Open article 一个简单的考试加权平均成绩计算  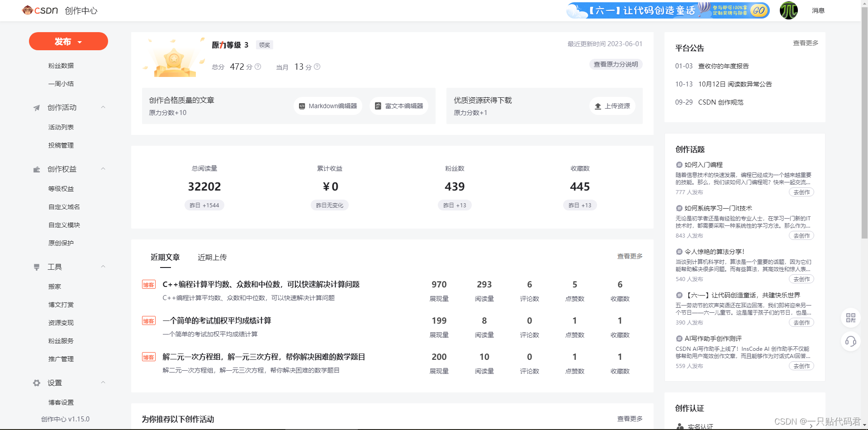click(x=217, y=320)
